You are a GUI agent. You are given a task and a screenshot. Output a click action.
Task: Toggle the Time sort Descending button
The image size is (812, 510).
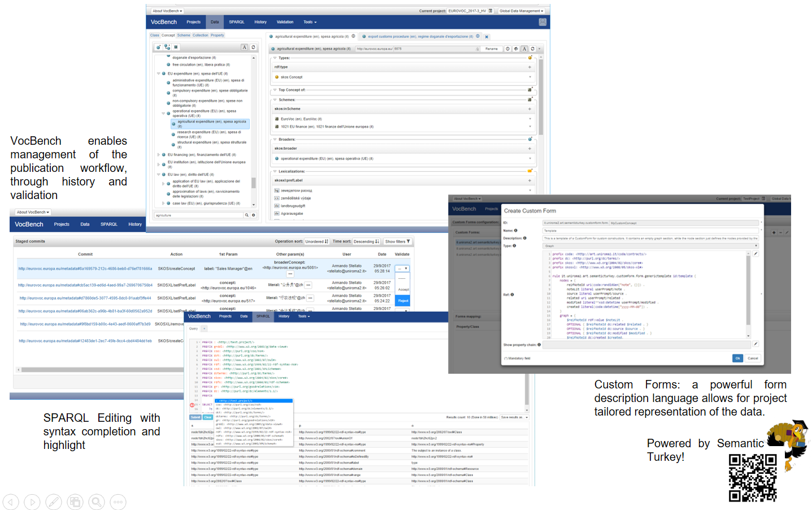[366, 241]
